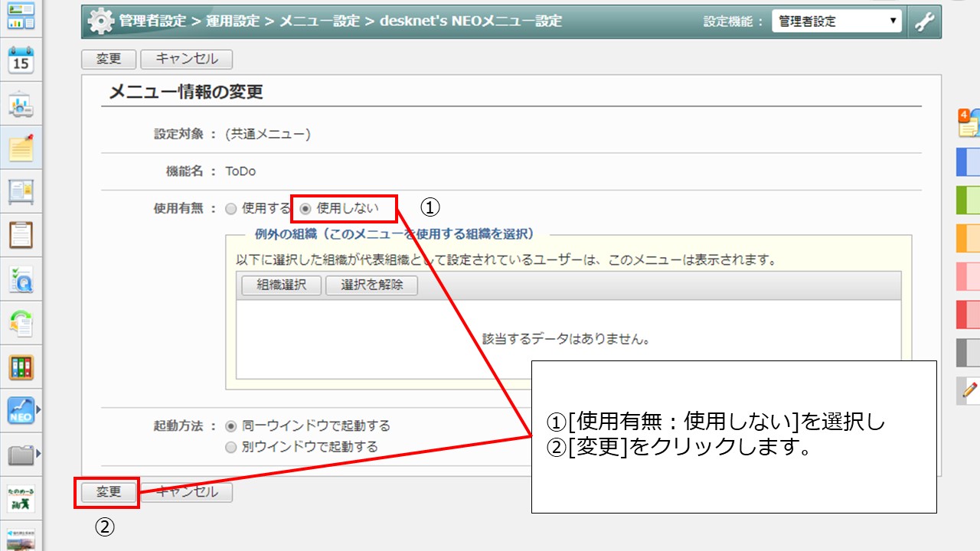Pick the orange sticky note color tab
980x551 pixels.
pos(969,238)
